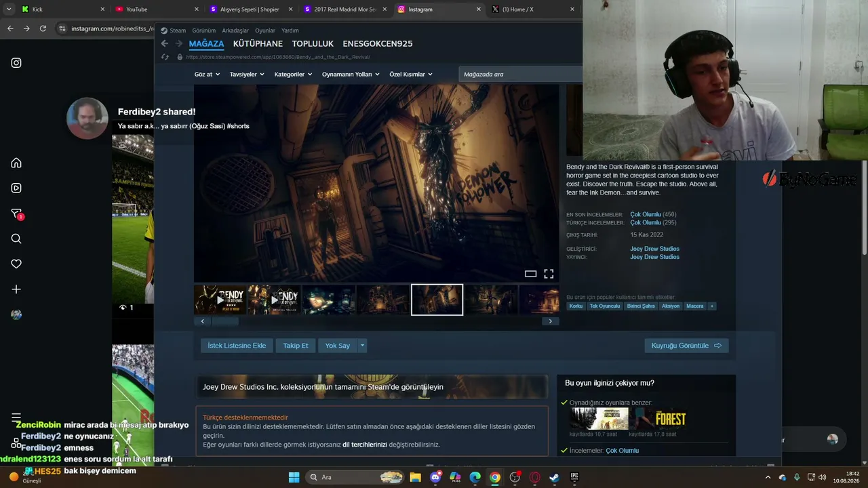
Task: Open Instagram notifications heart icon
Action: (16, 264)
